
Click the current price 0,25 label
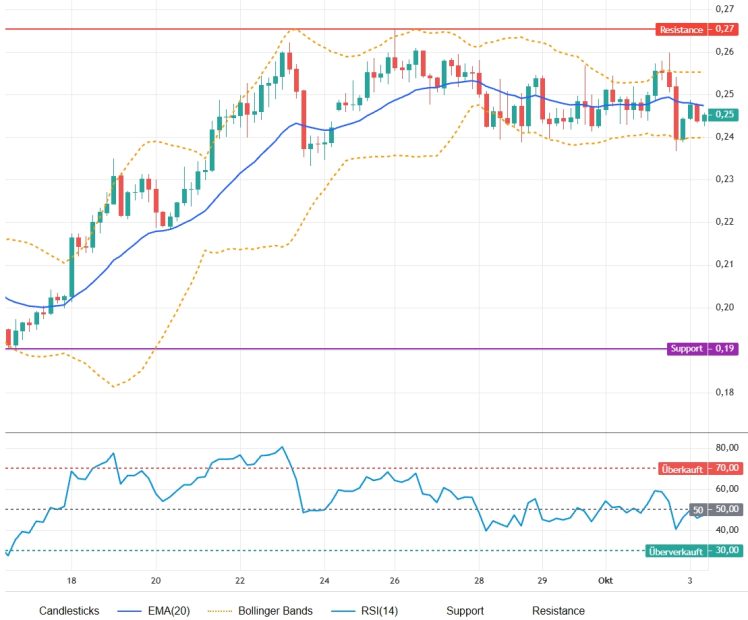(x=724, y=114)
